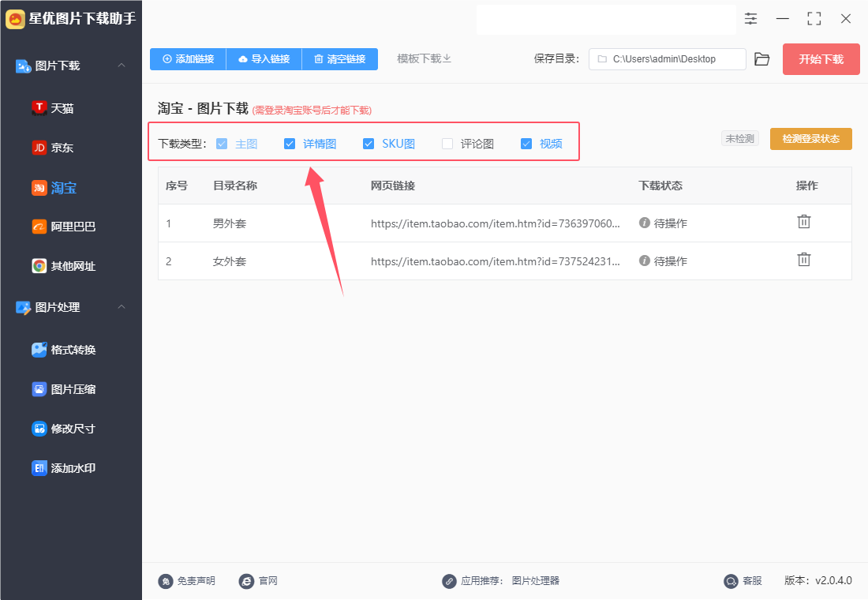Screen dimensions: 868x600
Task: Collapse the 图片处理 section chevron
Action: [x=122, y=307]
